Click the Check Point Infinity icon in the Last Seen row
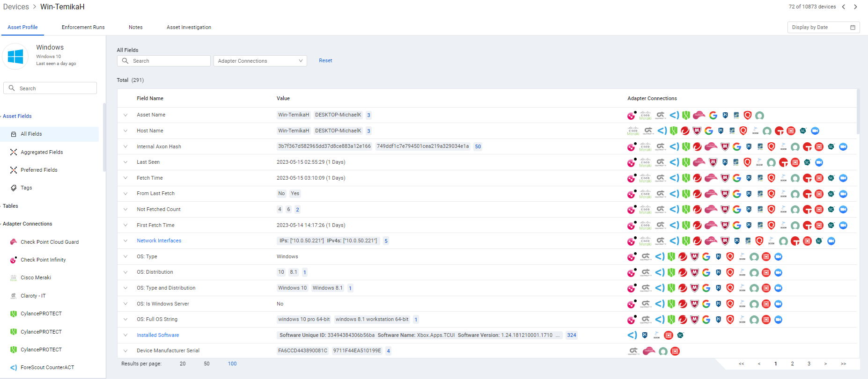The height and width of the screenshot is (379, 868). pyautogui.click(x=632, y=162)
